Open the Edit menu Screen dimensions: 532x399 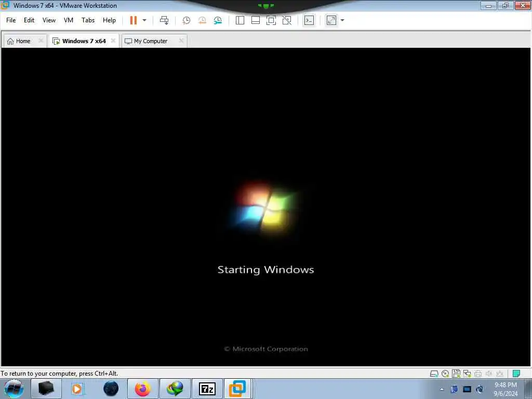tap(29, 20)
